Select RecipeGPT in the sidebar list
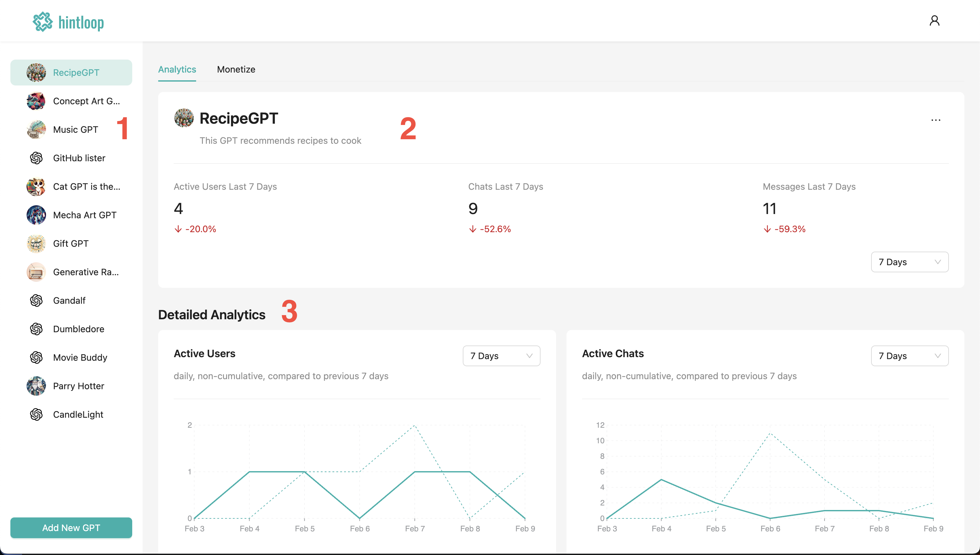The image size is (980, 555). pyautogui.click(x=71, y=73)
